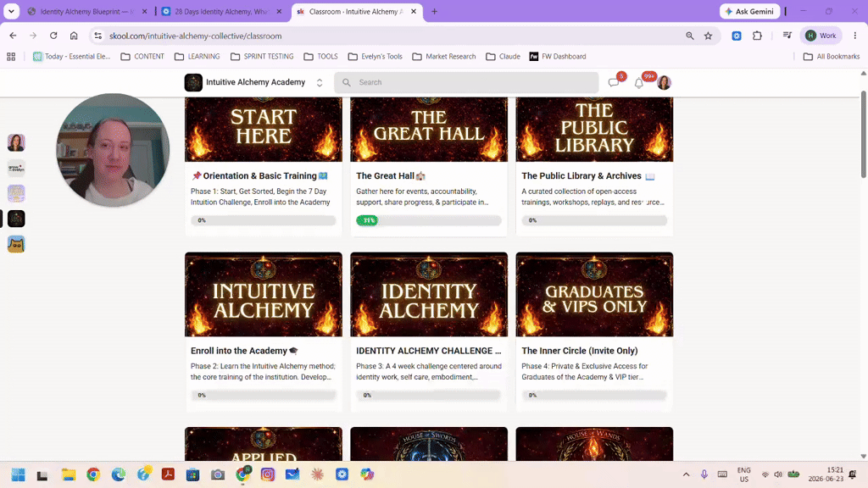Focus the Skool search field

(x=466, y=82)
